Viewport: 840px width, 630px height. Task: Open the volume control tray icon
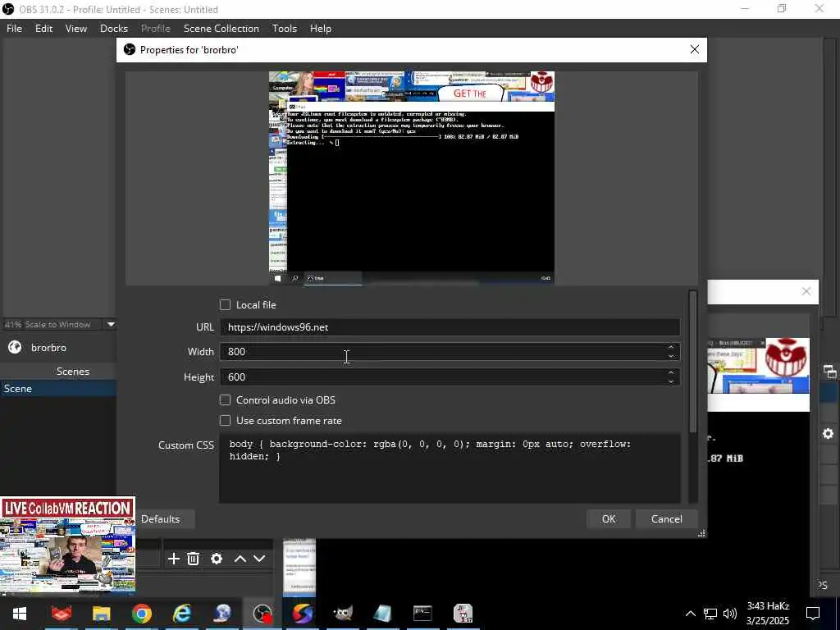pyautogui.click(x=729, y=614)
